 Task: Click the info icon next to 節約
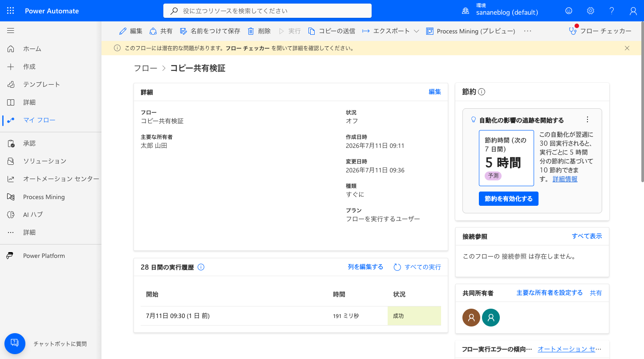482,92
